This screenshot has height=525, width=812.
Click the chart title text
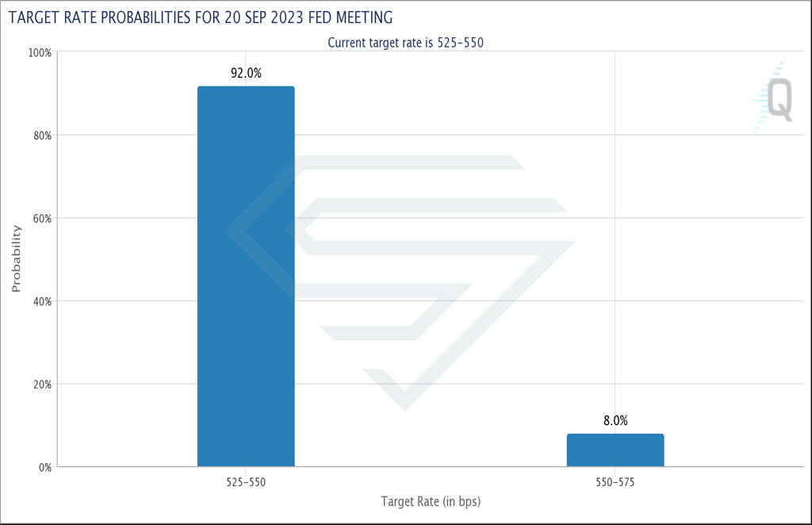pos(201,17)
